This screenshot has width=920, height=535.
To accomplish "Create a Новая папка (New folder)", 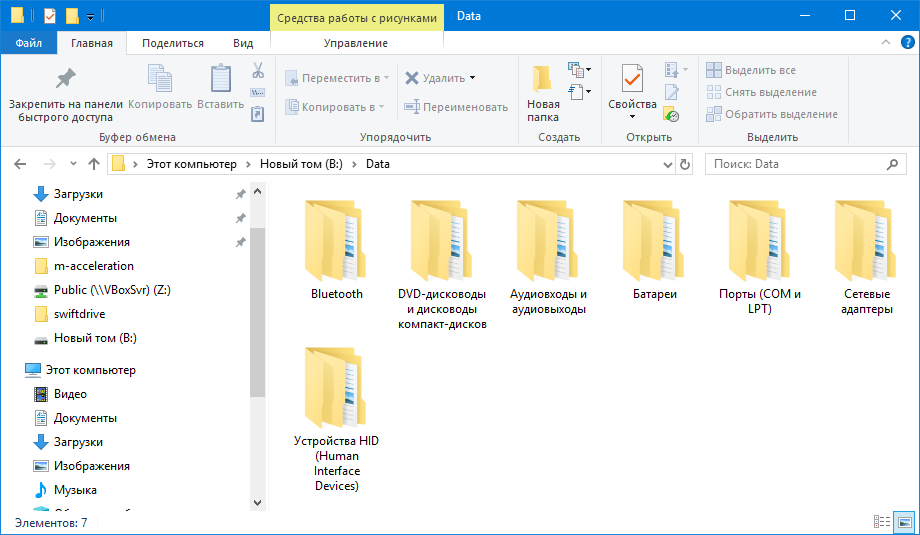I will pos(543,94).
